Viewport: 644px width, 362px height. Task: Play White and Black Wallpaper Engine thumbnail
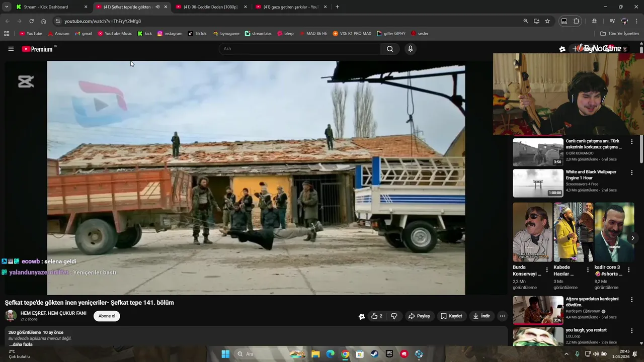[x=538, y=183]
